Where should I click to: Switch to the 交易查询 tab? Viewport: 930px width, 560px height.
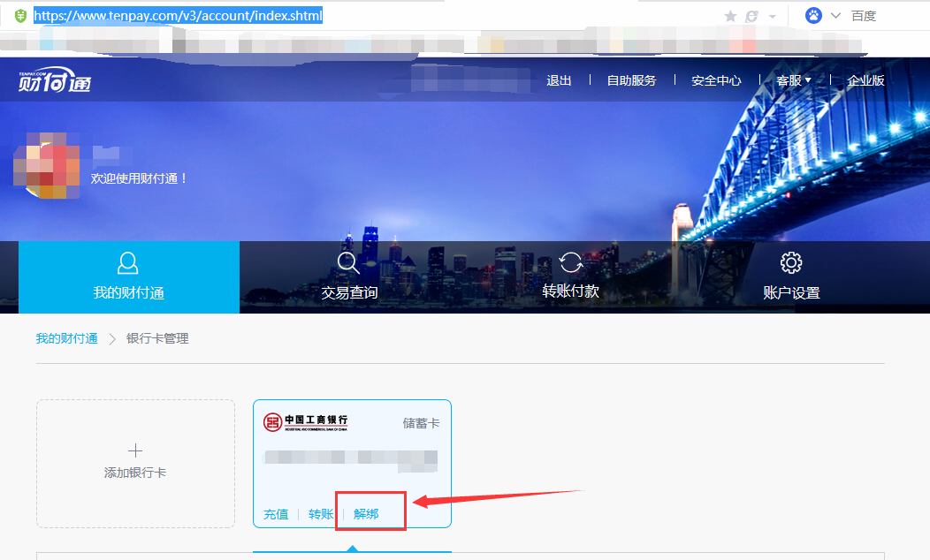point(348,277)
